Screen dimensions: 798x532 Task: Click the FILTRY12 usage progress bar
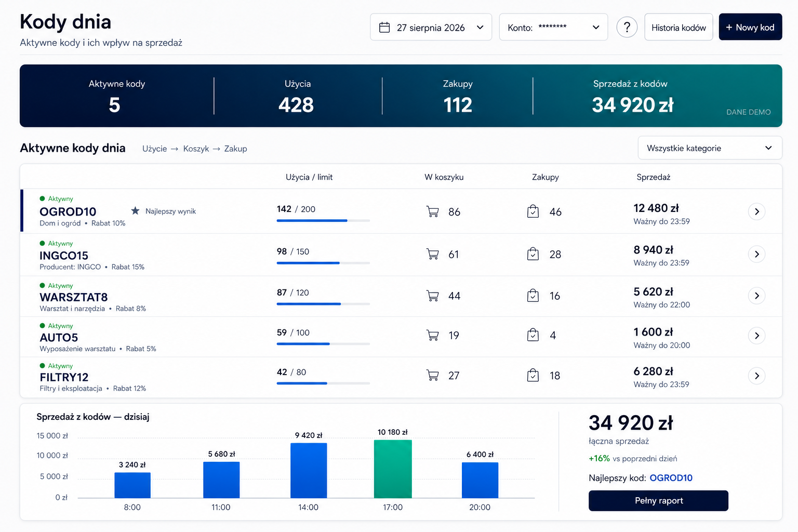pyautogui.click(x=323, y=383)
